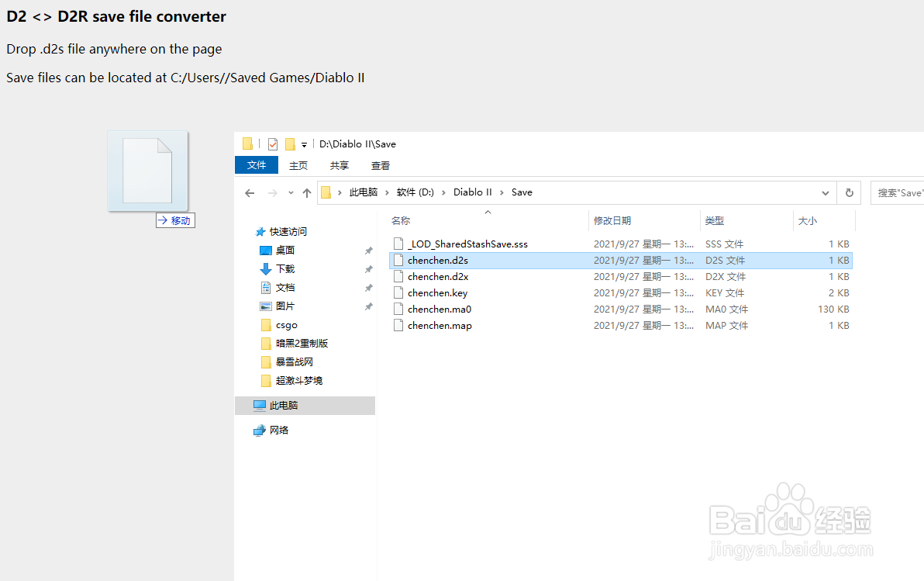Open the 文件 ribbon tab
This screenshot has height=581, width=924.
click(257, 165)
